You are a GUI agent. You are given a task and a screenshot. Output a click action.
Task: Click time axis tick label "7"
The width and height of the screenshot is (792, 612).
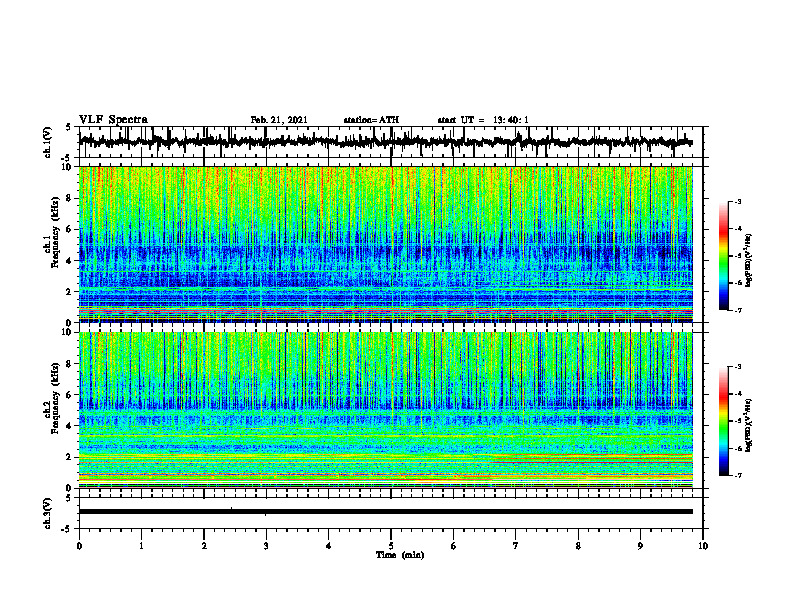[516, 546]
